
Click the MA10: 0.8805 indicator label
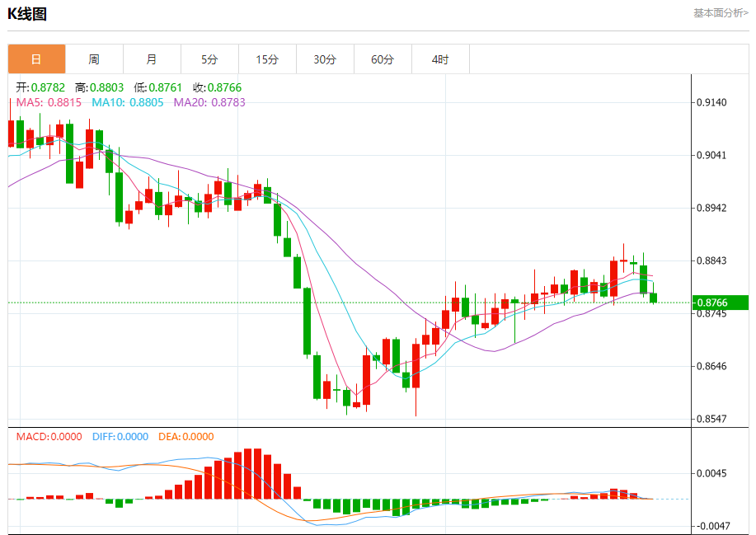click(x=128, y=102)
